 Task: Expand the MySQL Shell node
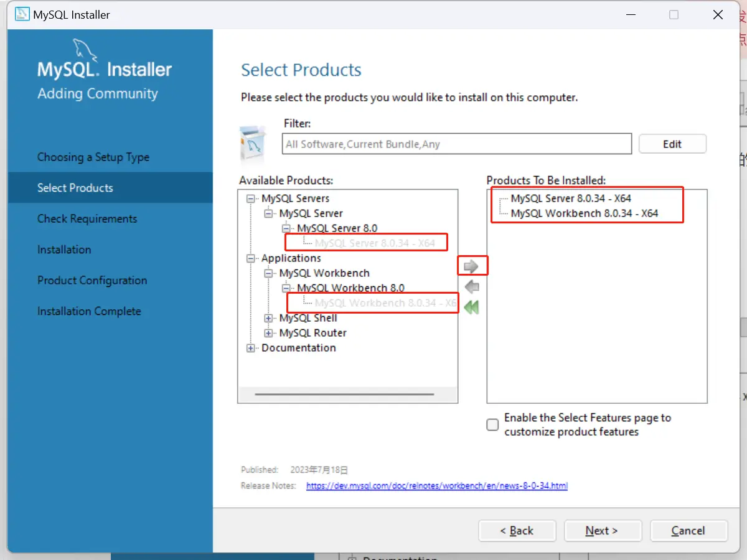(x=269, y=318)
